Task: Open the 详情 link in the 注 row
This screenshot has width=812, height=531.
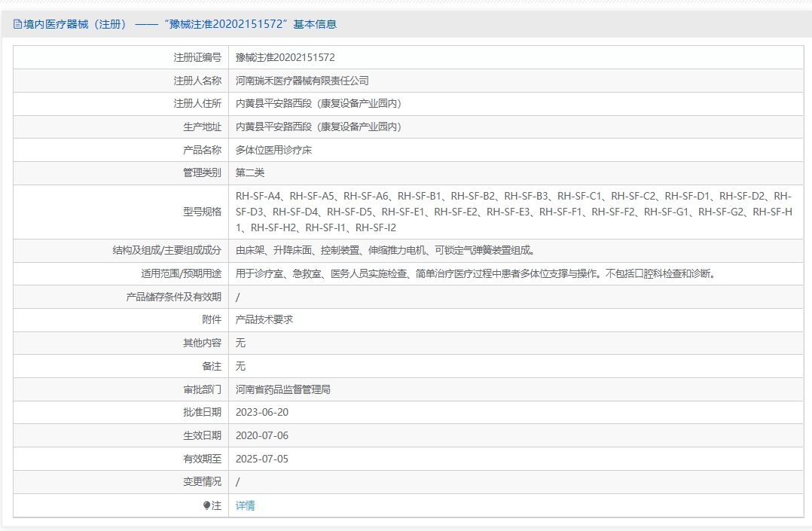Action: (245, 505)
